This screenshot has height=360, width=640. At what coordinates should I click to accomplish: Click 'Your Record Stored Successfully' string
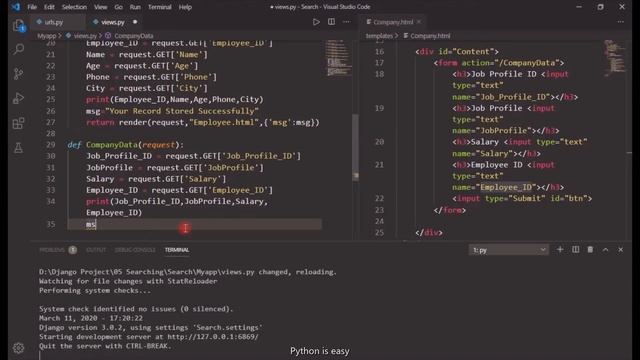tap(182, 111)
